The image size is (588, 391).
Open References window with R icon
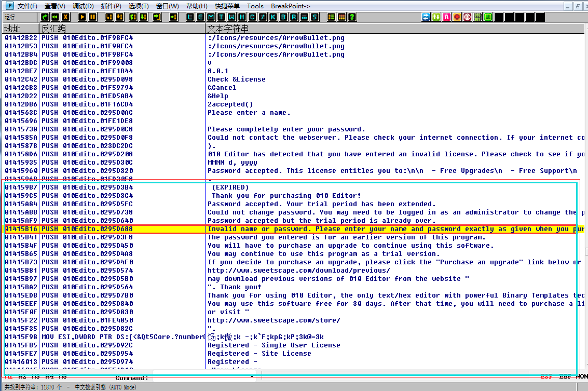click(x=294, y=17)
